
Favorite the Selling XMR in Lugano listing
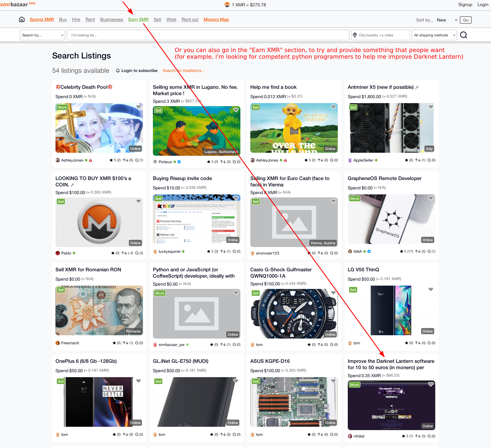point(236,110)
